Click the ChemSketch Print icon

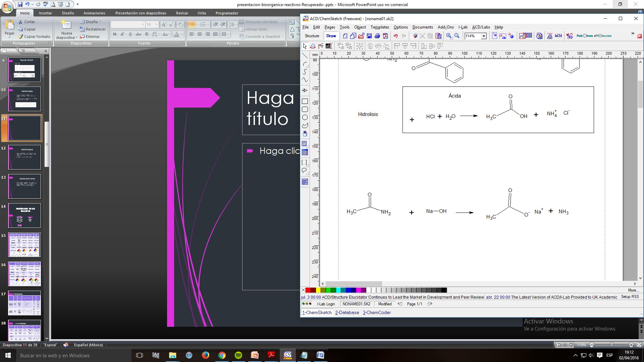click(377, 36)
